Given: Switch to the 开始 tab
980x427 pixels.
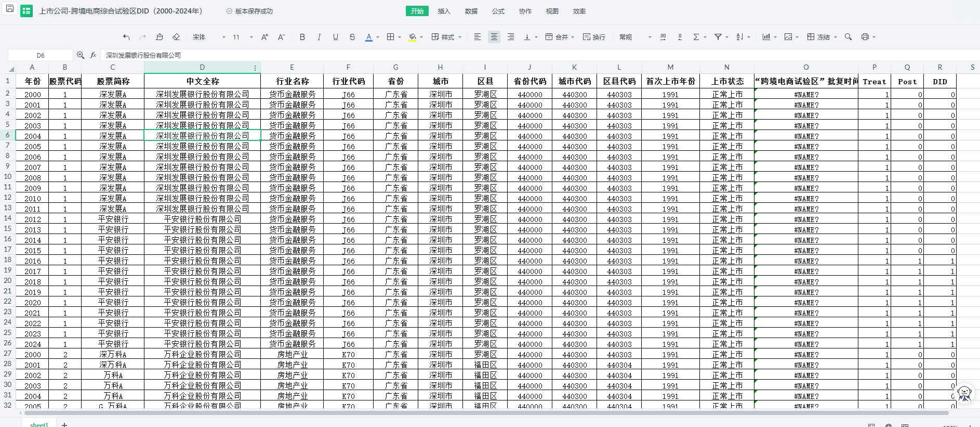Looking at the screenshot, I should click(x=417, y=11).
